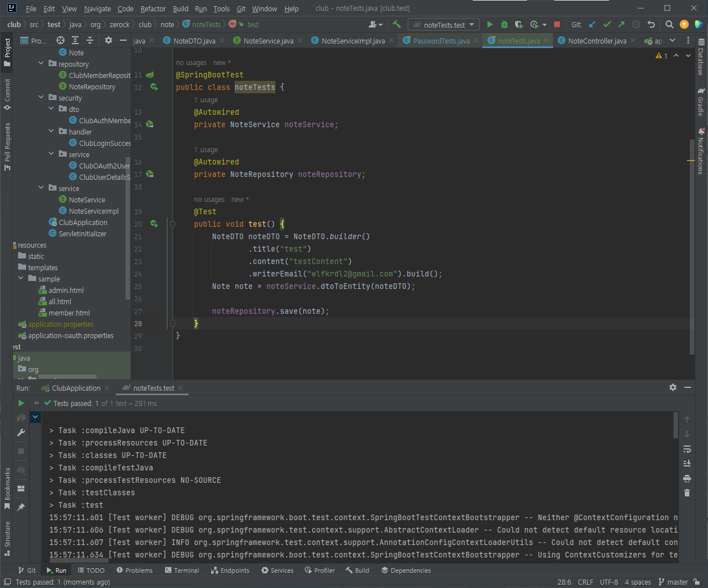The image size is (708, 588).
Task: Commit changes with Git green checkmark
Action: pyautogui.click(x=607, y=24)
